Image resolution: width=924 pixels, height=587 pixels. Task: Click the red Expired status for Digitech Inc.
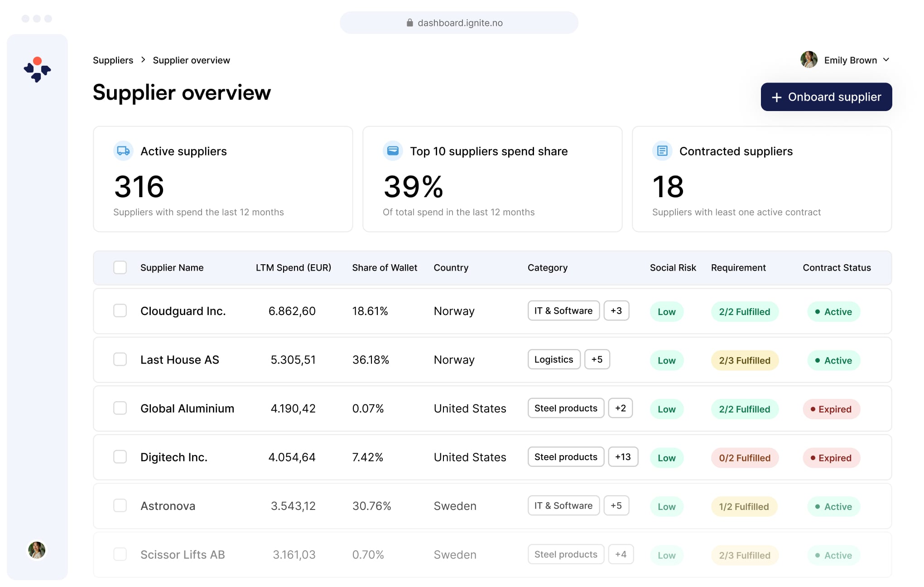pyautogui.click(x=831, y=458)
